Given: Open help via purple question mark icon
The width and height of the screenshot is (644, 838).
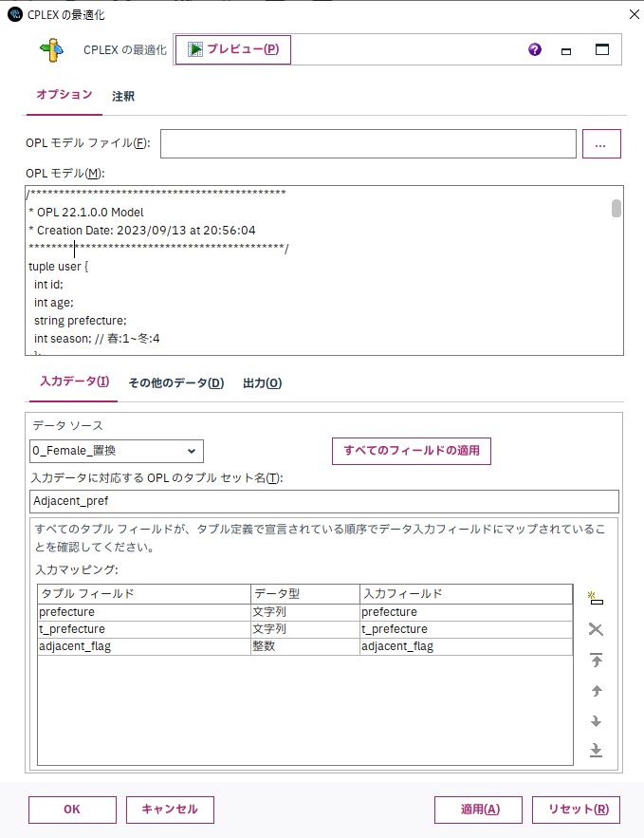Looking at the screenshot, I should pyautogui.click(x=535, y=49).
